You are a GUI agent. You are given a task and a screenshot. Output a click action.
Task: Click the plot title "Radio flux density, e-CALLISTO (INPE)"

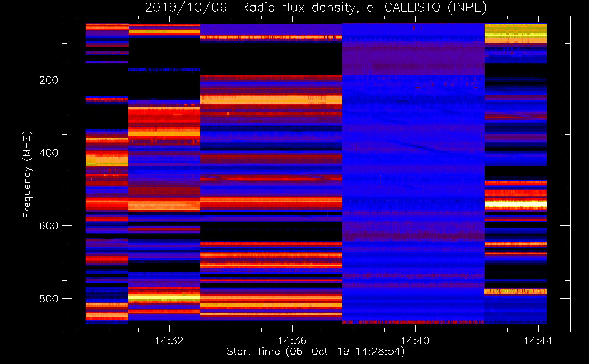click(364, 7)
